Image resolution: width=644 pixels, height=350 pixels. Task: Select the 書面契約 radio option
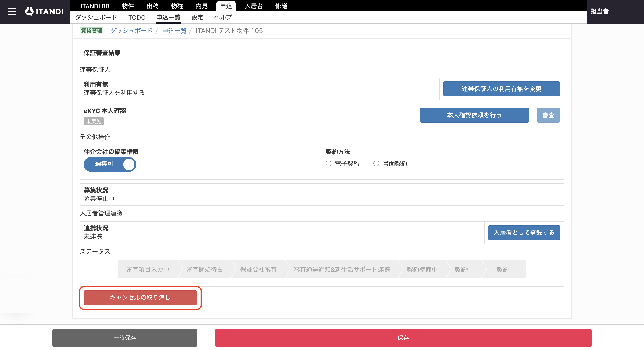click(x=376, y=163)
